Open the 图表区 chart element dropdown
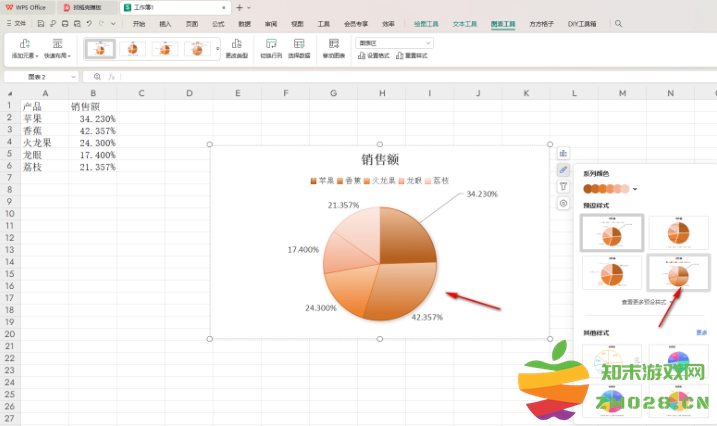This screenshot has width=717, height=426. [x=394, y=43]
